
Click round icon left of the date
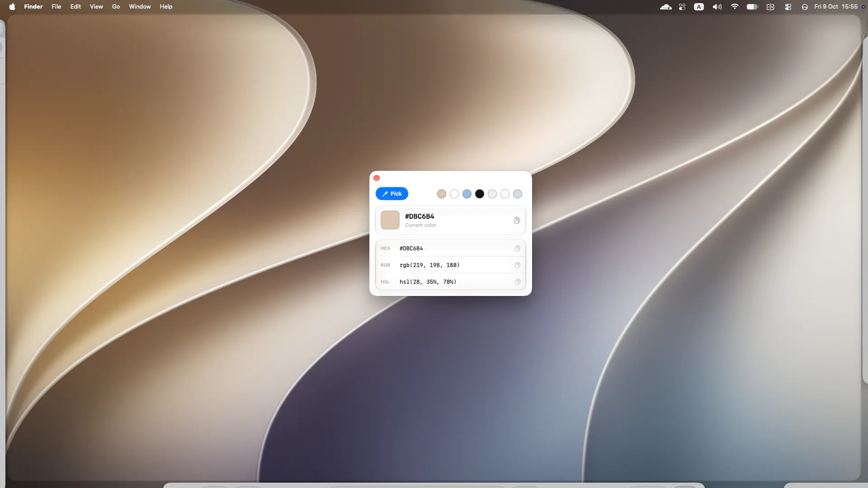(x=805, y=7)
